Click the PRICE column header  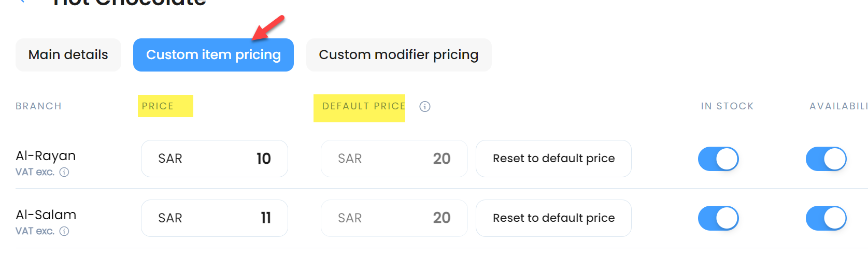tap(158, 106)
